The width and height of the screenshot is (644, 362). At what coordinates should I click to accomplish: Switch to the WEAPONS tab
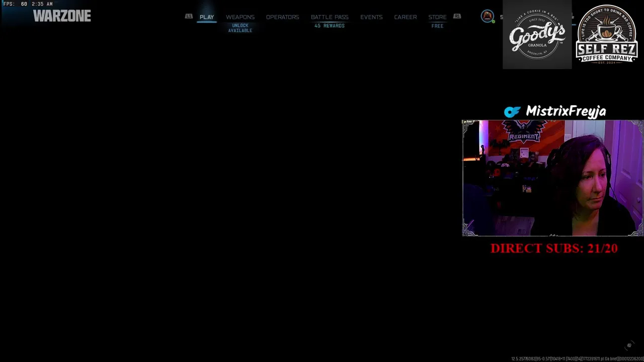coord(240,17)
